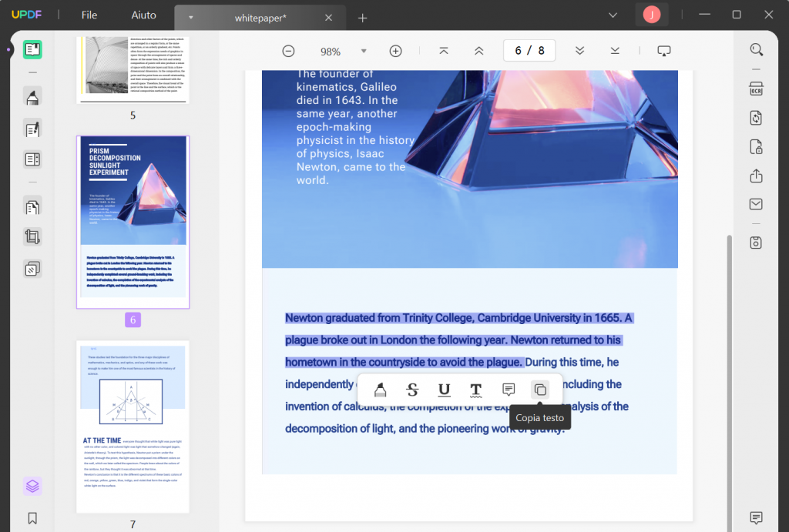
Task: Open the comments panel at bottom right
Action: (757, 517)
